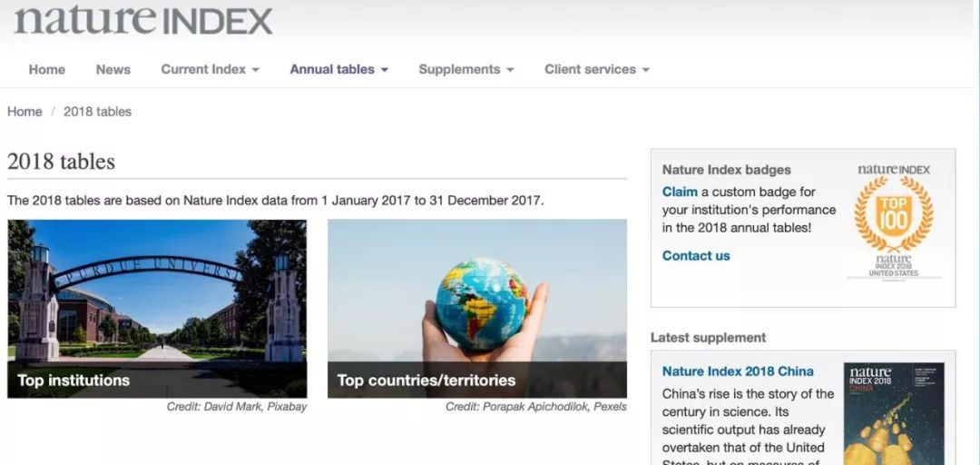Click the Top institutions caption label
This screenshot has height=465, width=980.
tap(73, 380)
